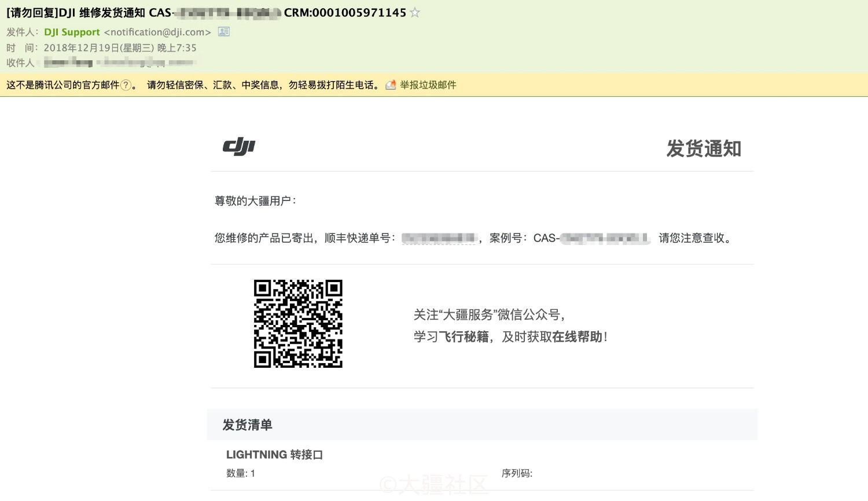Screen dimensions: 868x501
Task: Click the 尊敬的大疆用户 greeting
Action: click(x=255, y=201)
